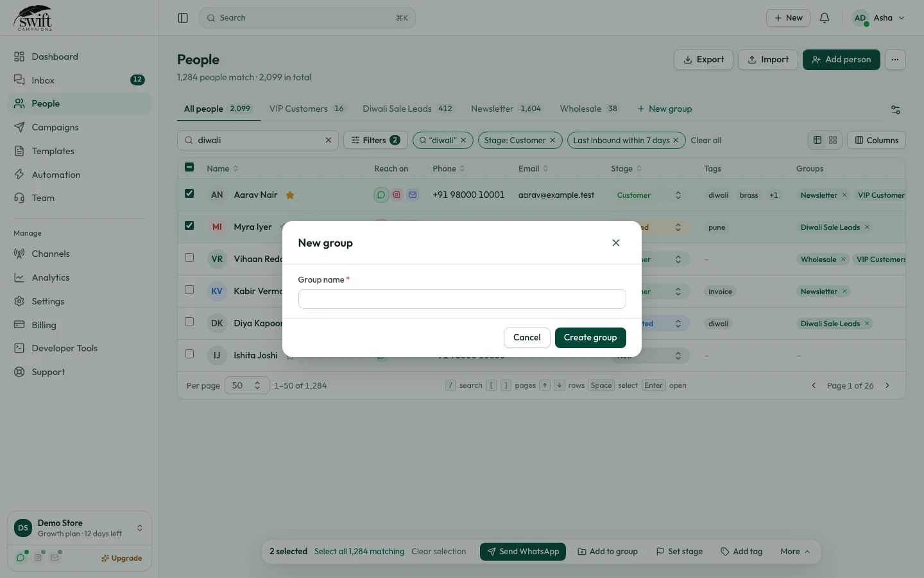The height and width of the screenshot is (578, 924).
Task: Open the Per page 50 dropdown
Action: click(246, 385)
